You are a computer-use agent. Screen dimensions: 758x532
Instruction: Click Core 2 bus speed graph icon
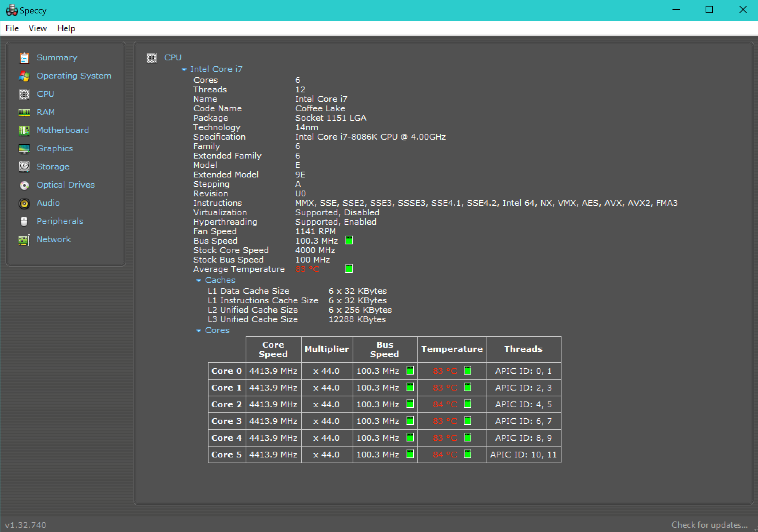[410, 404]
